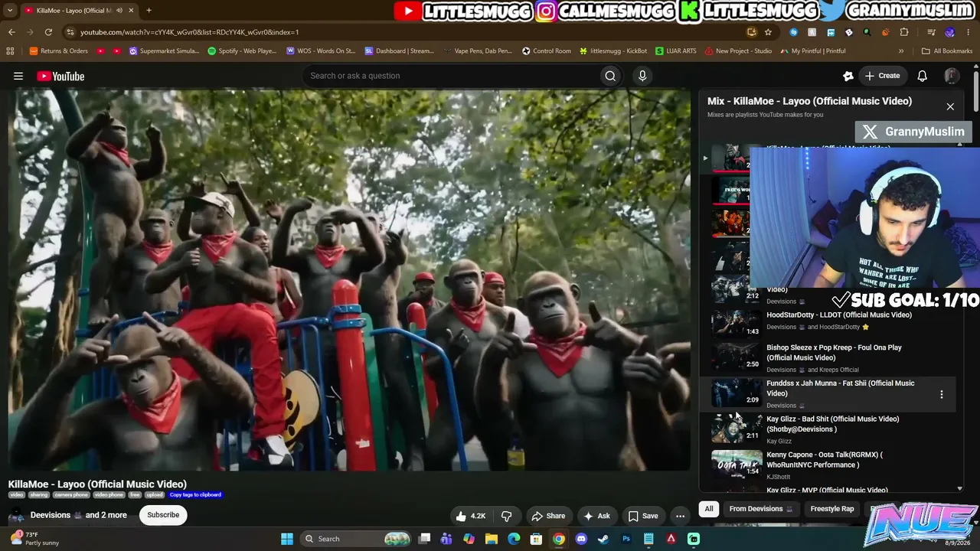Bookmark this page with the star icon
980x551 pixels.
pos(768,32)
